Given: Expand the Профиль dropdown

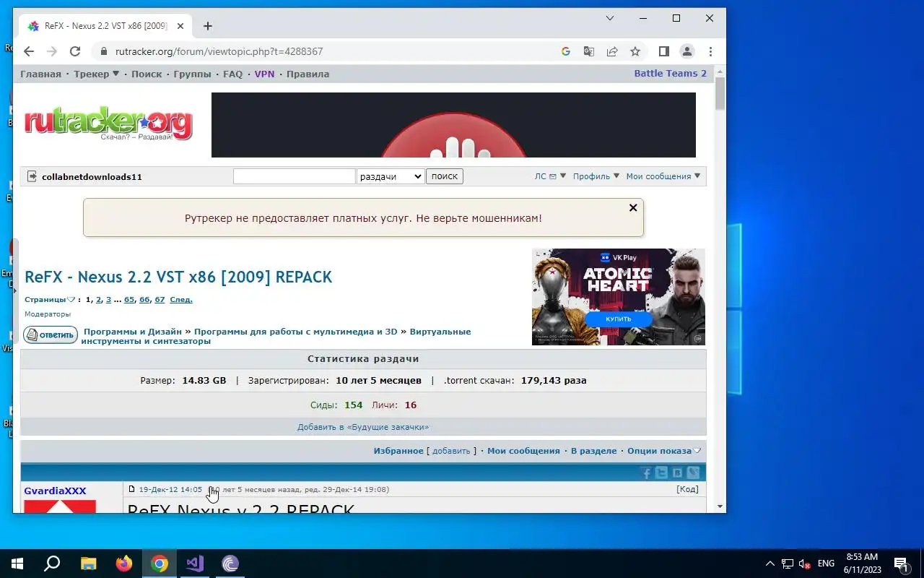Looking at the screenshot, I should pyautogui.click(x=596, y=176).
